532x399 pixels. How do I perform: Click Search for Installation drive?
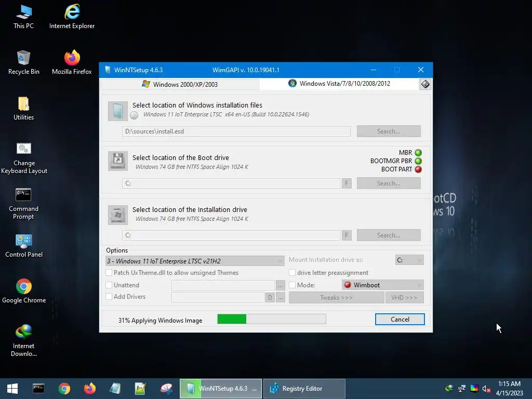389,235
